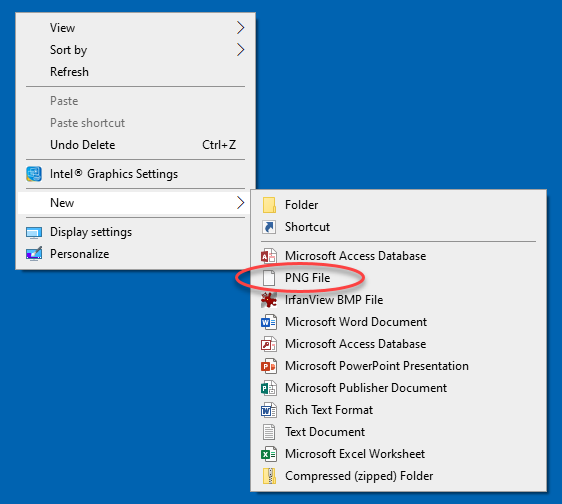Click the second Access Database key icon

click(x=269, y=344)
